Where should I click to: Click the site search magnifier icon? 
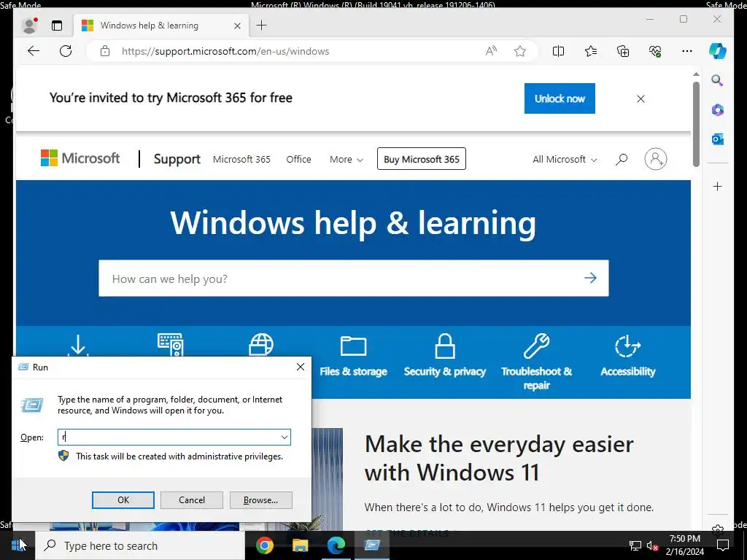point(622,160)
